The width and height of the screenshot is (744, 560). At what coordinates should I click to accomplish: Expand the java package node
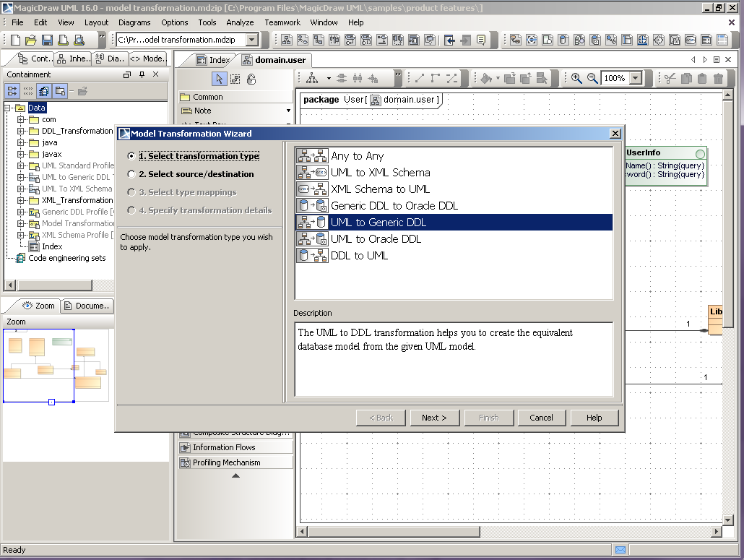pyautogui.click(x=20, y=142)
